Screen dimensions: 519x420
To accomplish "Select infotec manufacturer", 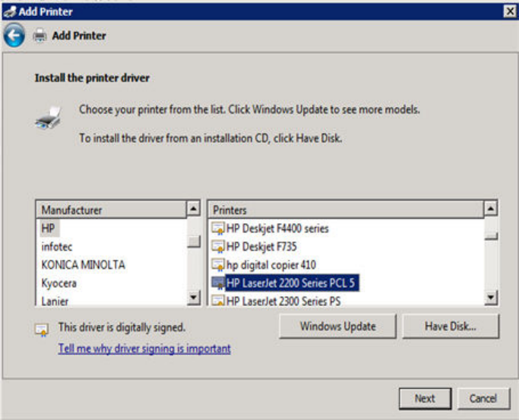I will (x=56, y=247).
